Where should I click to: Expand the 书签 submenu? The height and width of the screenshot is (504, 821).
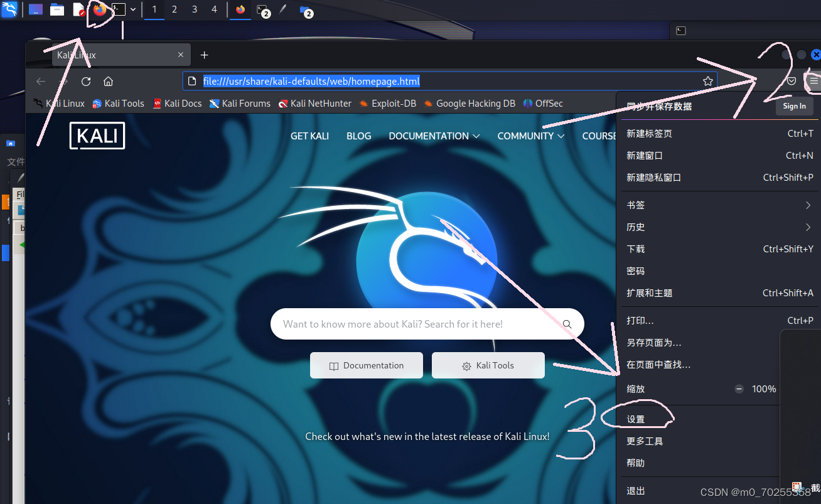720,205
